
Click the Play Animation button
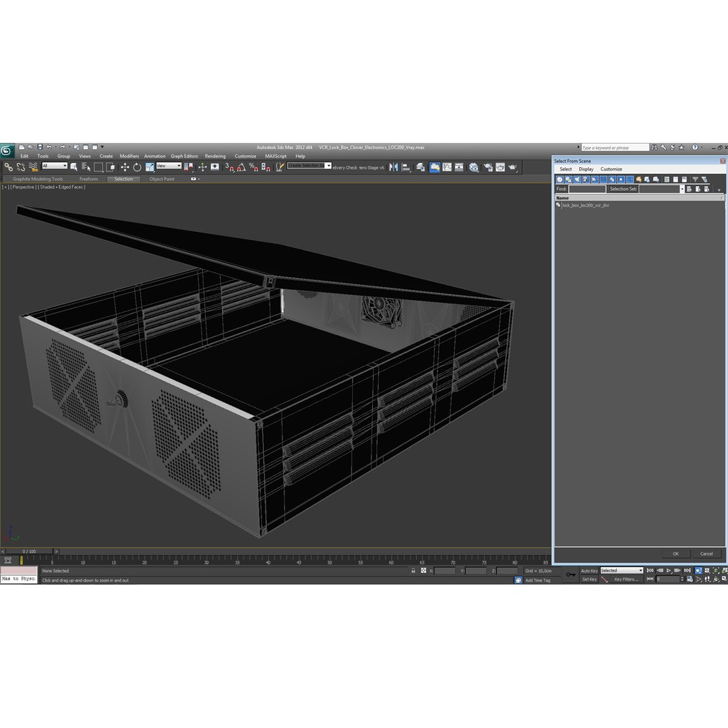coord(669,571)
